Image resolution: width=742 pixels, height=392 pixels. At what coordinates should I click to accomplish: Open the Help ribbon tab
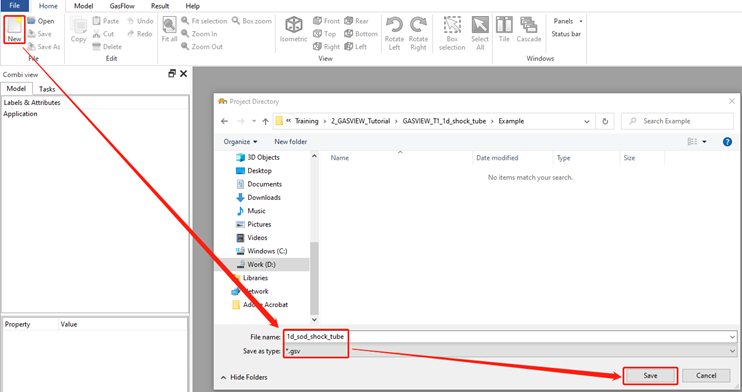point(193,6)
